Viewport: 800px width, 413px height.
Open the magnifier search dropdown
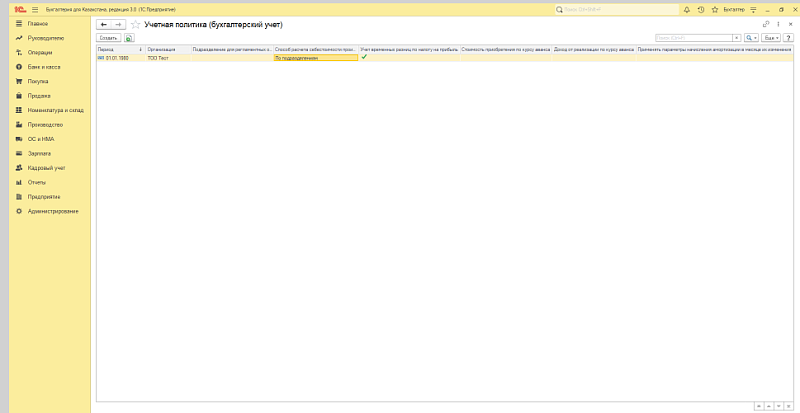pyautogui.click(x=750, y=37)
